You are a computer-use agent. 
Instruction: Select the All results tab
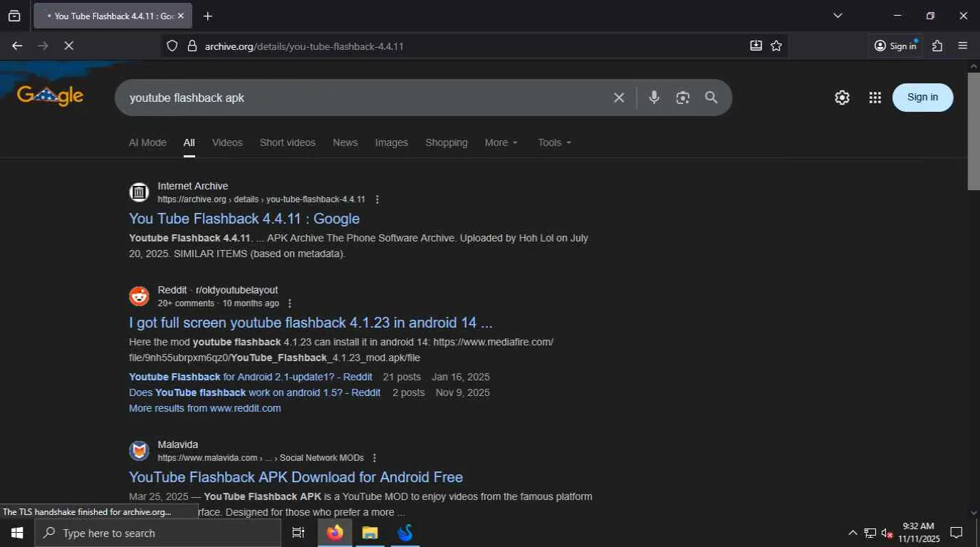[x=189, y=142]
